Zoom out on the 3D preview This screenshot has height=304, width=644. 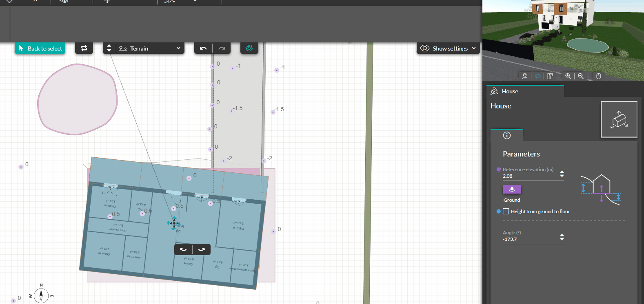(581, 76)
